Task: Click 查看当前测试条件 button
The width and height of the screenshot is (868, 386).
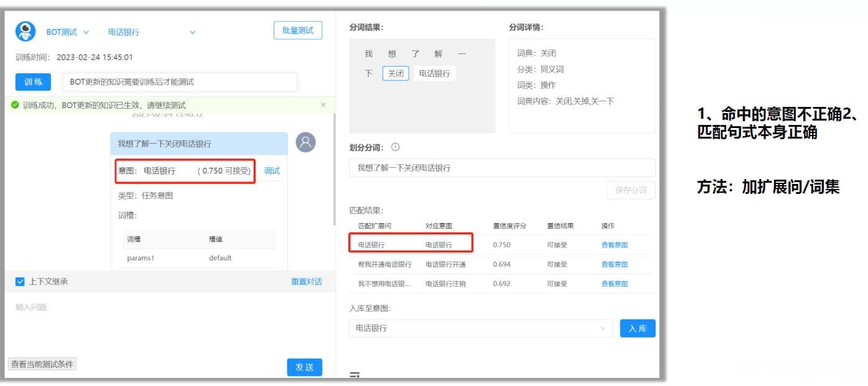Action: point(42,364)
